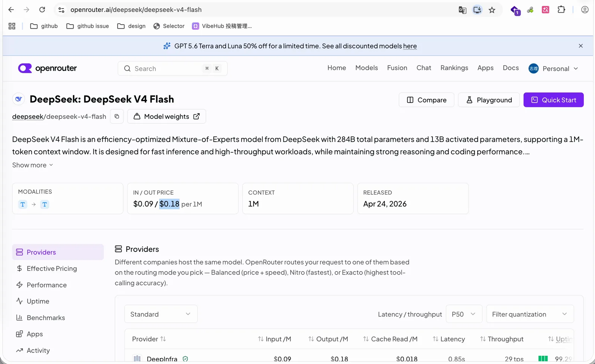Screen dimensions: 595x364
Task: Click the DeepInfra provider row name
Action: (162, 359)
